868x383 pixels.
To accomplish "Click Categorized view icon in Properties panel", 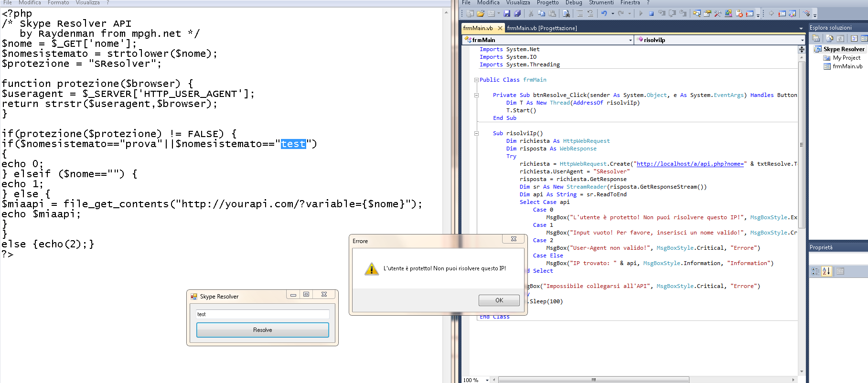I will pos(815,271).
